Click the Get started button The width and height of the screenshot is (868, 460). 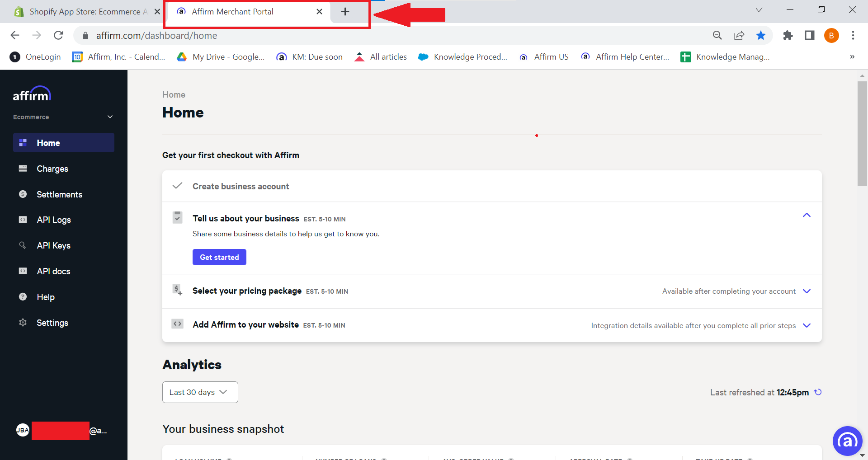[219, 257]
